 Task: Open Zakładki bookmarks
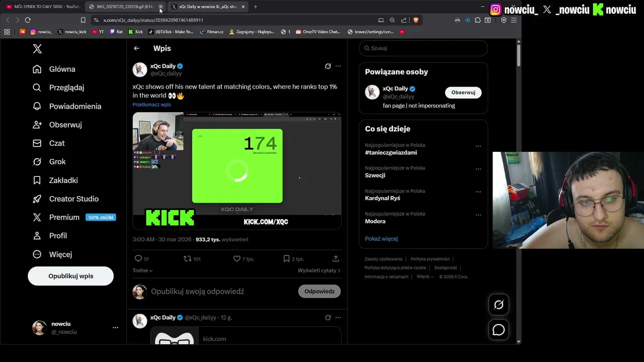[x=55, y=180]
